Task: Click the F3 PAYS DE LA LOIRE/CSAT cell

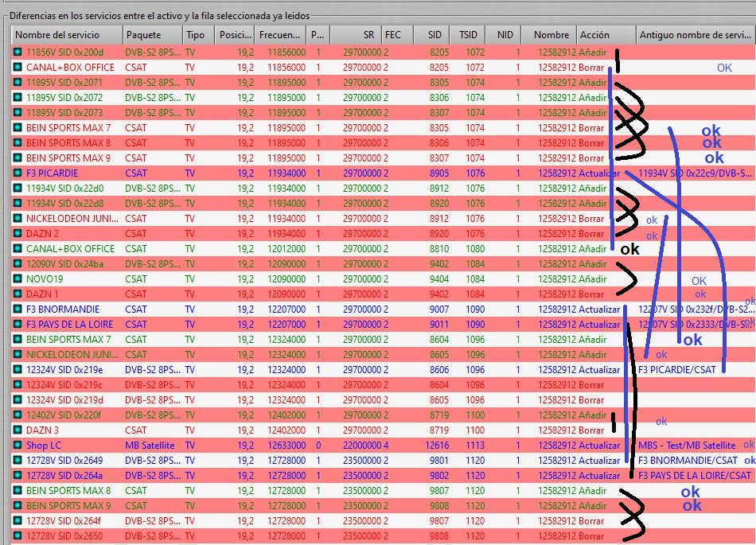Action: click(x=695, y=475)
